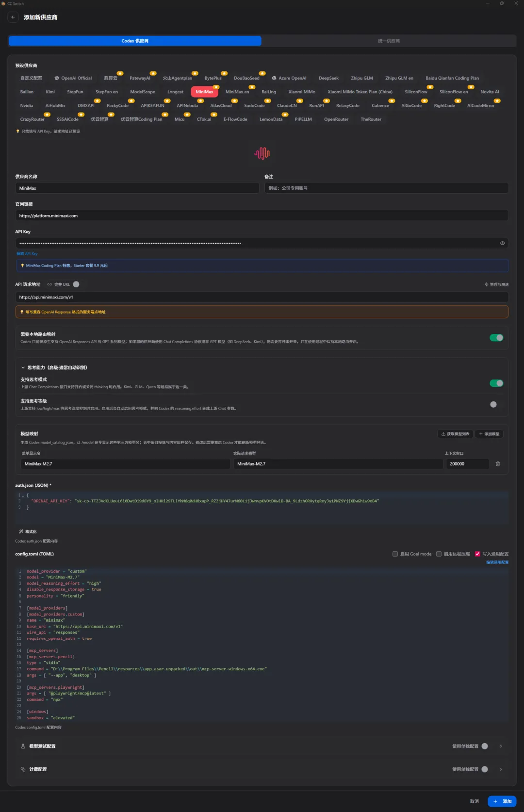524x812 pixels.
Task: Select the OpenAI Official preset
Action: click(x=73, y=78)
